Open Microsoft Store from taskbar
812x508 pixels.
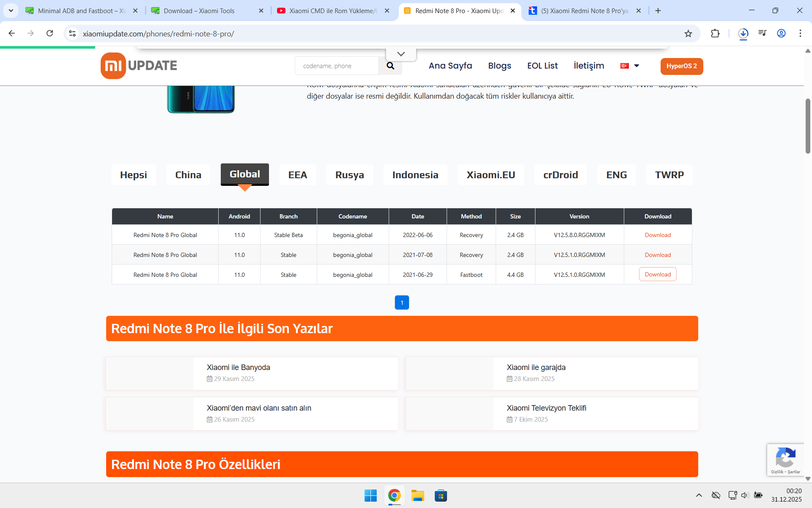click(441, 496)
